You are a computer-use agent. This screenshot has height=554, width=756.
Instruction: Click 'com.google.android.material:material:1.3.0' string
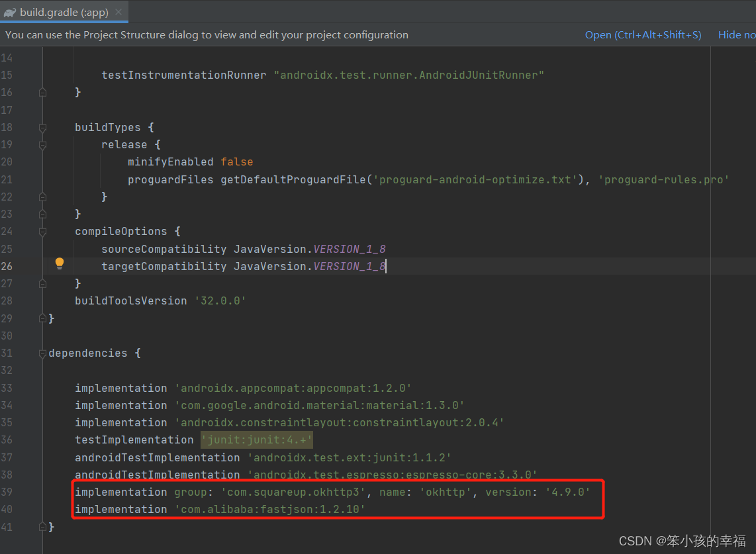pyautogui.click(x=319, y=406)
